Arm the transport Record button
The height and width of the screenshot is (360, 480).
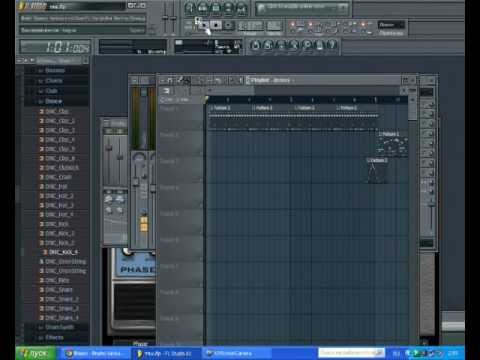click(228, 25)
